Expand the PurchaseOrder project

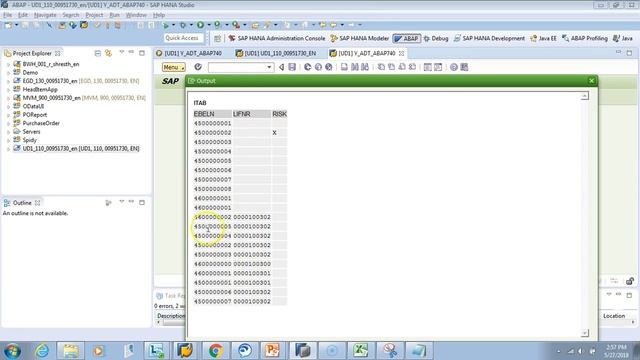(x=8, y=124)
